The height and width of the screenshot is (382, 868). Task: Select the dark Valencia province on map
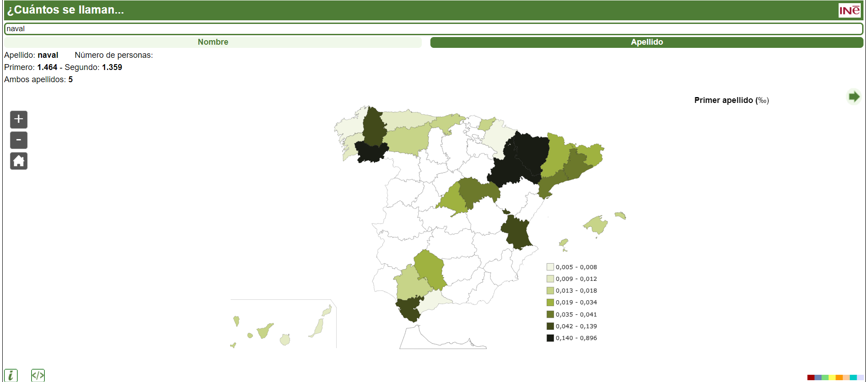(517, 232)
